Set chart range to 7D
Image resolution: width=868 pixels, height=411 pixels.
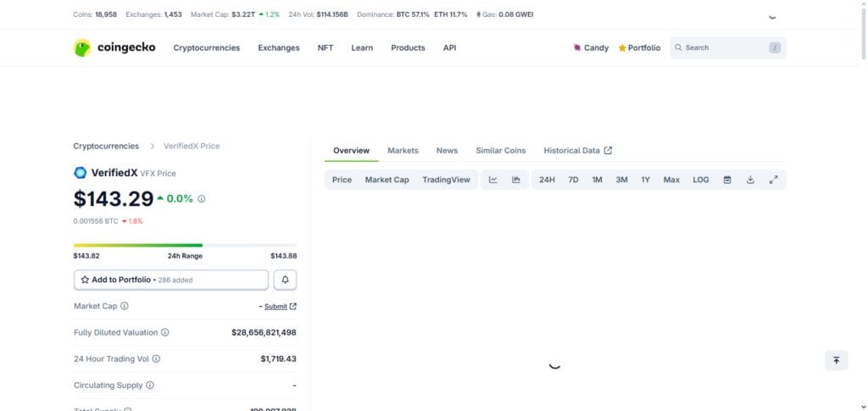574,180
